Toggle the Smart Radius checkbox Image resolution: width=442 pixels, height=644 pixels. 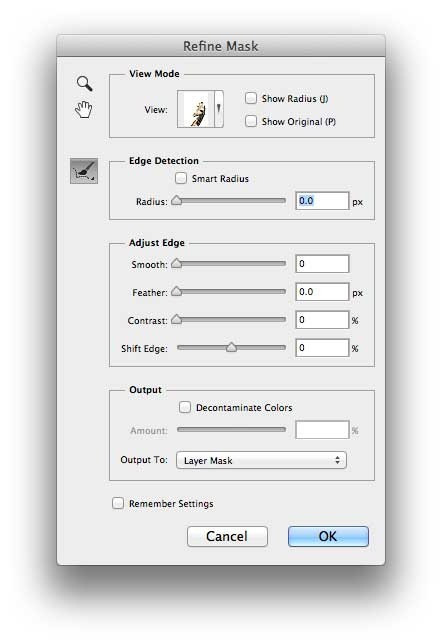click(181, 178)
